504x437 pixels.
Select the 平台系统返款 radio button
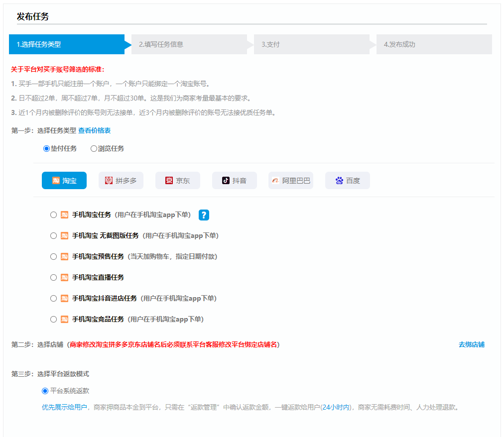point(45,391)
